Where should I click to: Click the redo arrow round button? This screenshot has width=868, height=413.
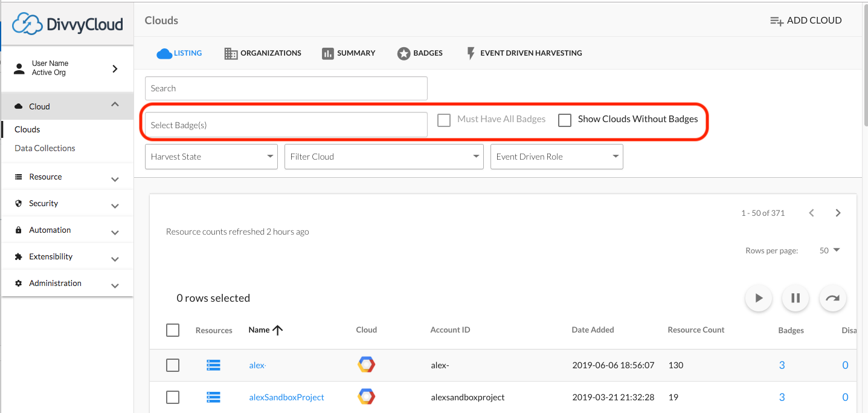833,298
